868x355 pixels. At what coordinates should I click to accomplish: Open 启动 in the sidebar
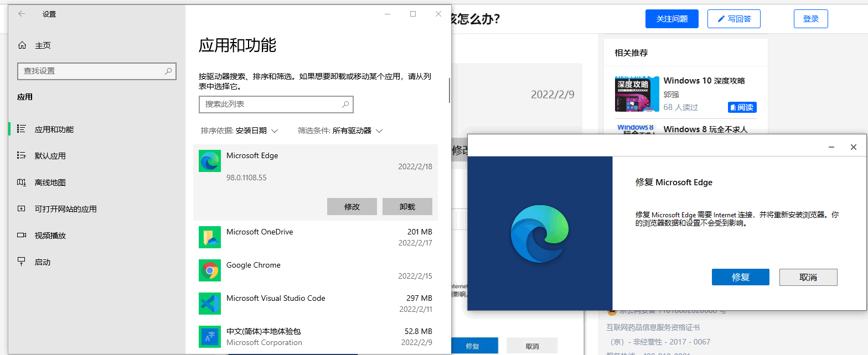click(42, 262)
